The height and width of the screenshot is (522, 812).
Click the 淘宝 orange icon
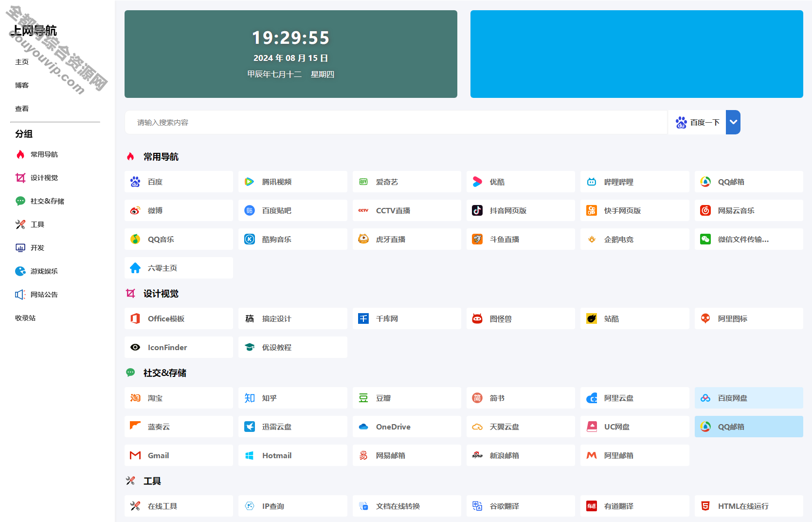point(135,398)
